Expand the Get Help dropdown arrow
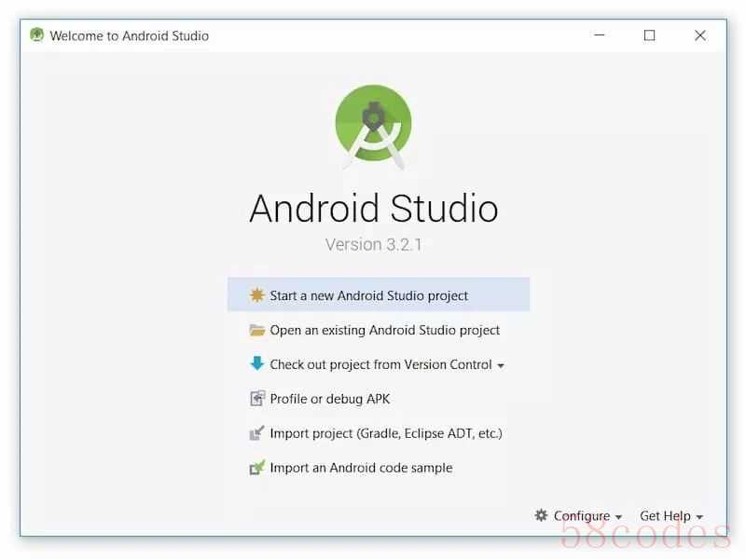Viewport: 746px width, 560px height. (x=699, y=517)
